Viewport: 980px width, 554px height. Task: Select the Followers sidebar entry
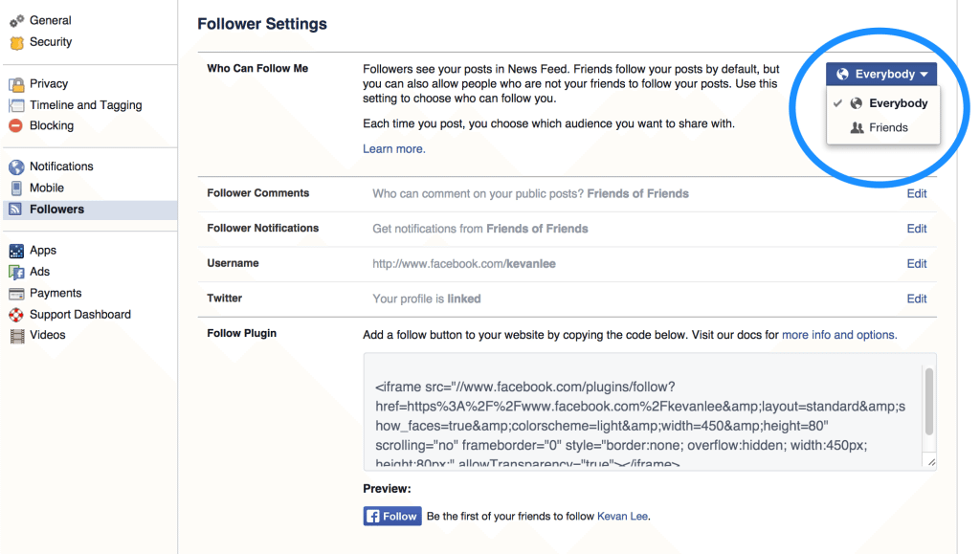pos(57,210)
